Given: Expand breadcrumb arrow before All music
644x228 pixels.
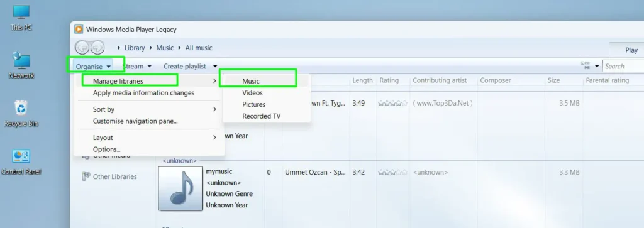Looking at the screenshot, I should 179,48.
